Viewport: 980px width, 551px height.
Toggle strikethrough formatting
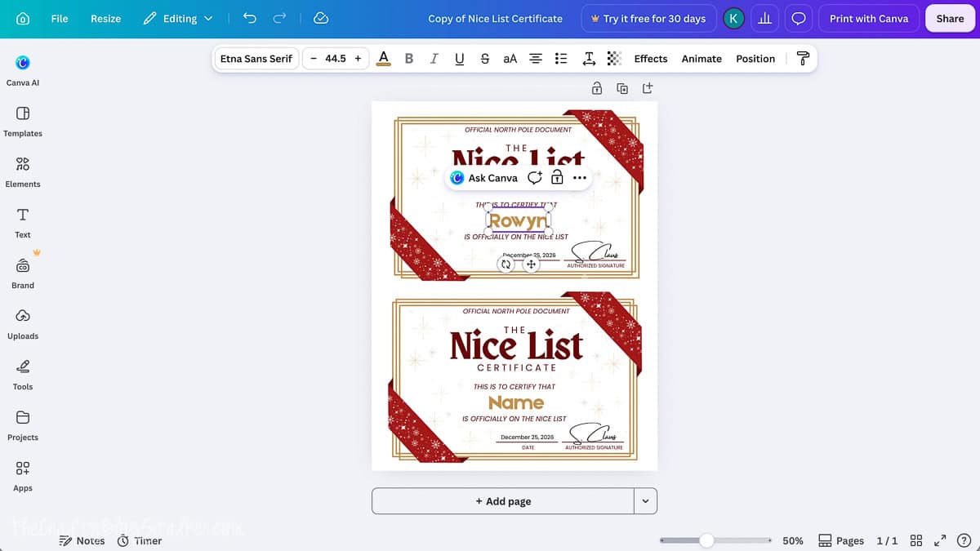point(485,59)
